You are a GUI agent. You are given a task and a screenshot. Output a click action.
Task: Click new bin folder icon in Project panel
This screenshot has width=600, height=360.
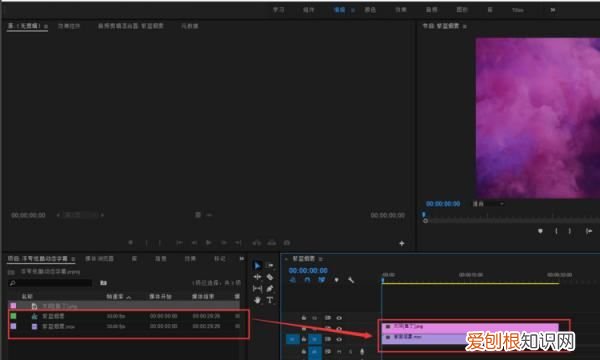coord(103,283)
